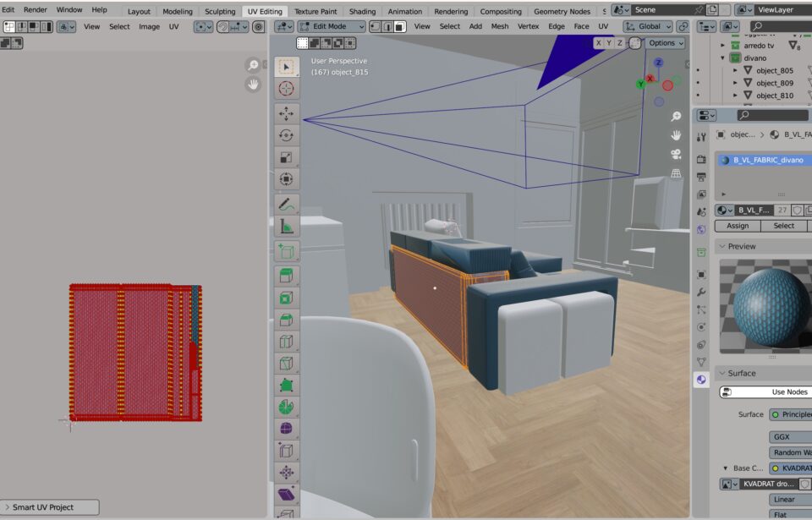
Task: Pick the Extrude Region tool
Action: coord(286,275)
